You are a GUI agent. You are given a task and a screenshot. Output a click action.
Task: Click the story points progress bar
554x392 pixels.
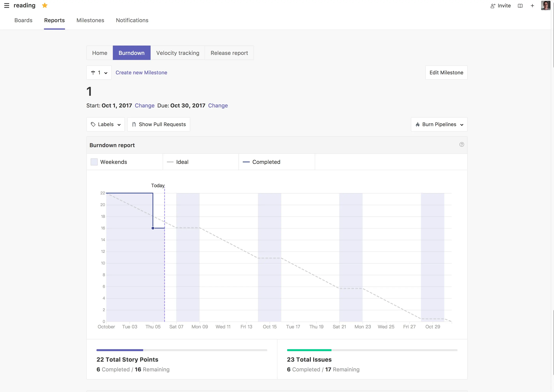pos(181,350)
